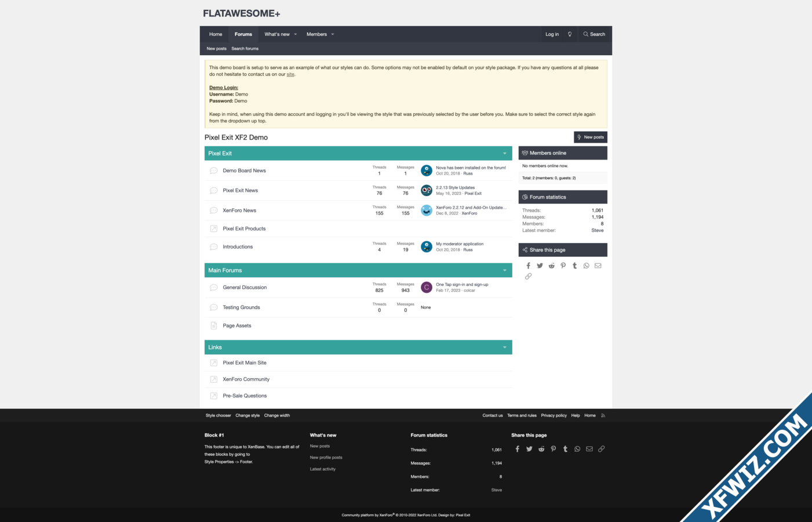This screenshot has width=812, height=522.
Task: Click the lightbulb style variation icon
Action: pos(570,34)
